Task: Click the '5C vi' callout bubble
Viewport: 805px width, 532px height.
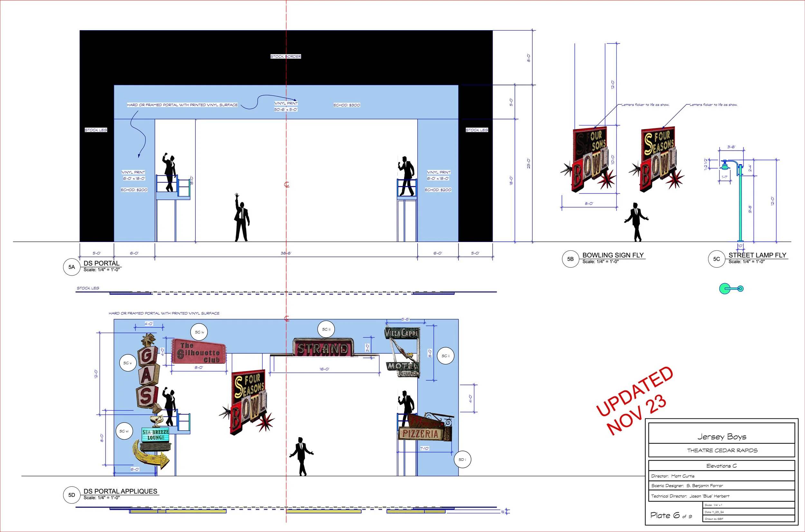Action: click(124, 431)
